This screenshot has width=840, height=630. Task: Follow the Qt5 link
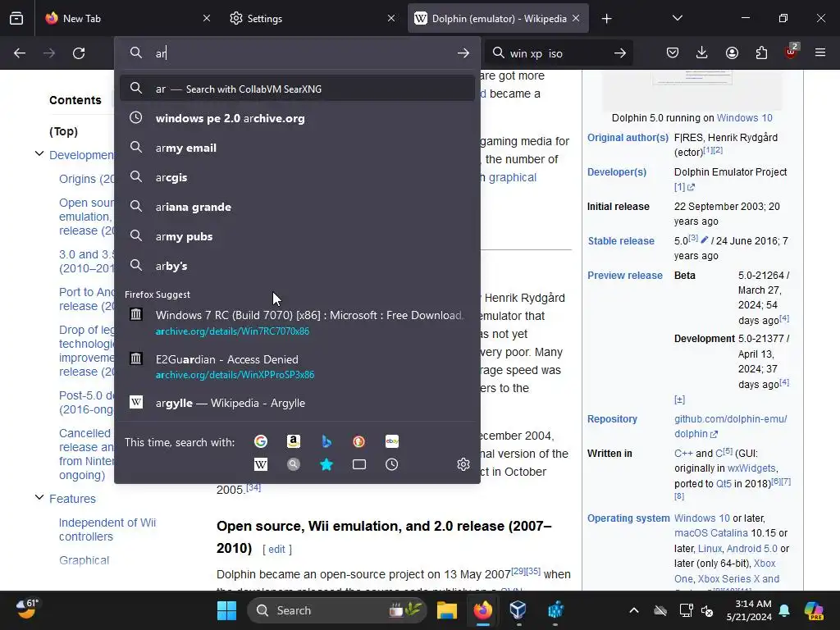[724, 483]
